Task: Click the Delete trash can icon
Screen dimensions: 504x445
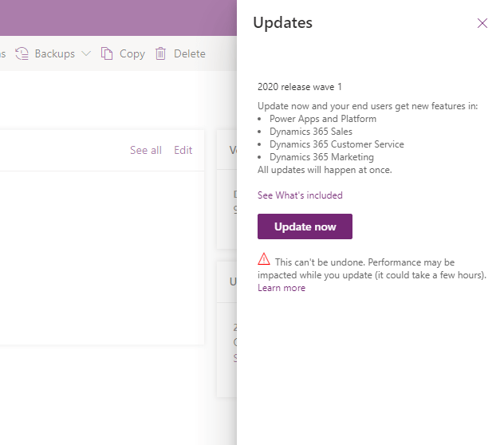Action: (160, 53)
